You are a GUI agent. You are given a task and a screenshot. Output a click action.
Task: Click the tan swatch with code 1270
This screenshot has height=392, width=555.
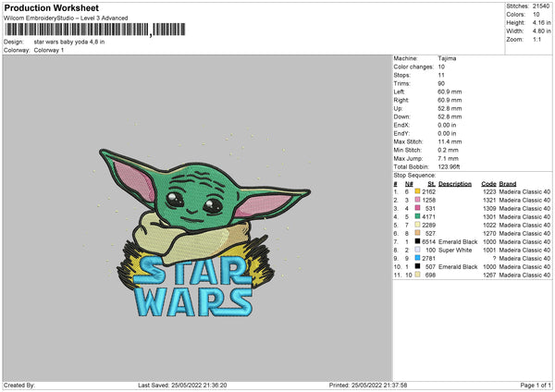point(417,233)
